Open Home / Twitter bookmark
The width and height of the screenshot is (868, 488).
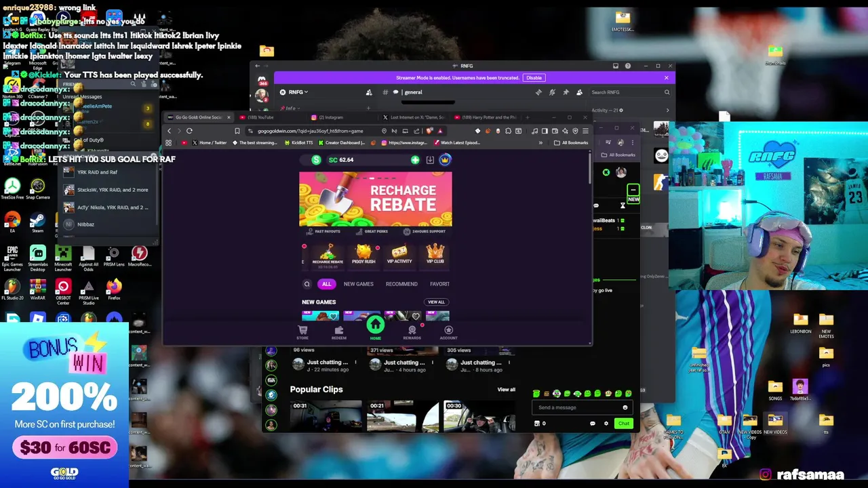209,143
